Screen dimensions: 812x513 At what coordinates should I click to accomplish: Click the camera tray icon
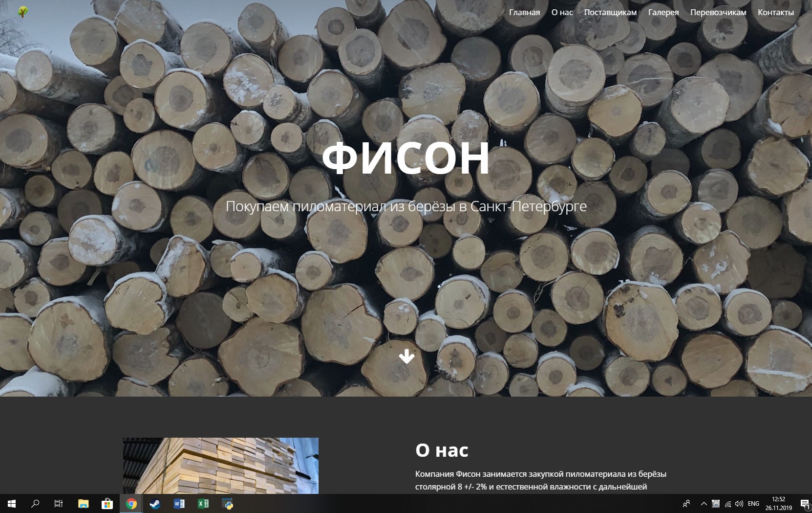tap(716, 503)
